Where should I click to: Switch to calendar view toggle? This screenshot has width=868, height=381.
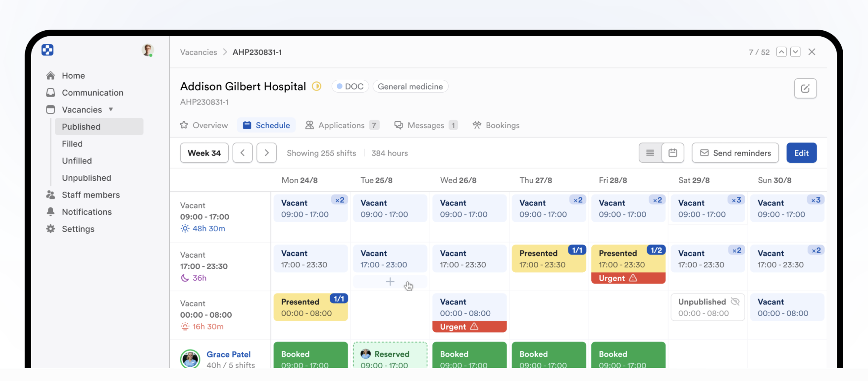[672, 153]
